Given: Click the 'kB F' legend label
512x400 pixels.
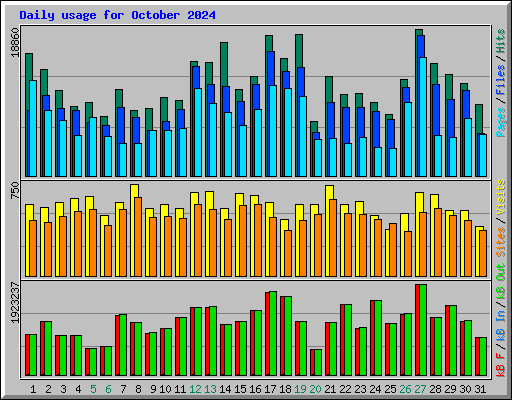Looking at the screenshot, I should click(x=501, y=365).
